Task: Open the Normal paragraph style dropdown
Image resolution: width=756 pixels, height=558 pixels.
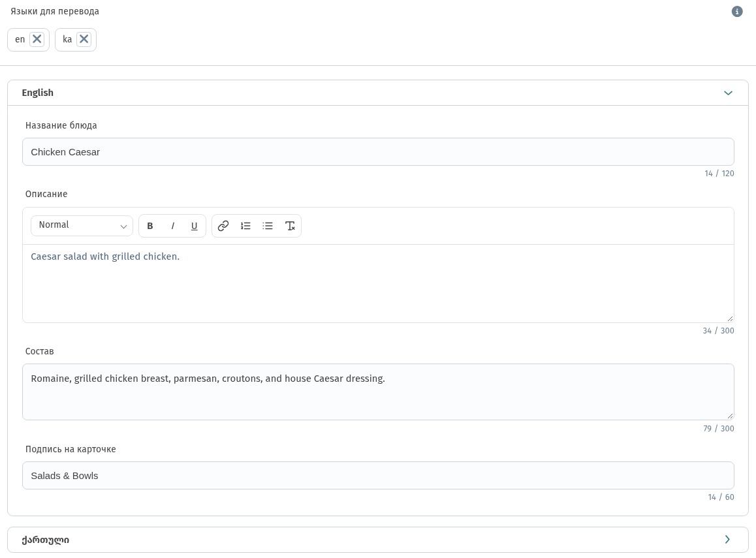Action: coord(82,226)
